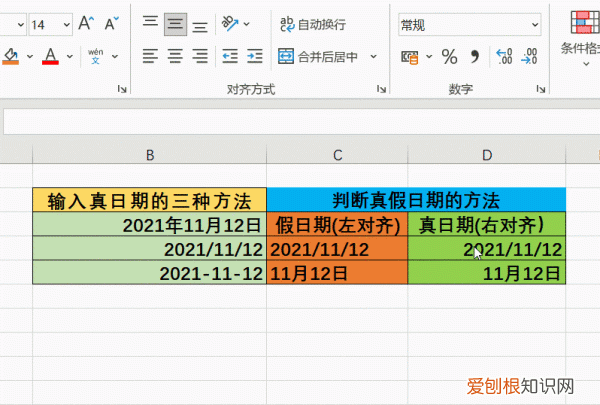The image size is (600, 405).
Task: Click 合并后居中 merge and center
Action: 318,57
